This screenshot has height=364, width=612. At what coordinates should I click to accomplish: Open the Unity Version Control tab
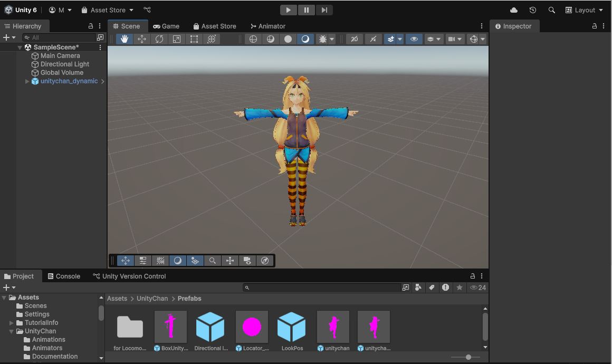[129, 276]
